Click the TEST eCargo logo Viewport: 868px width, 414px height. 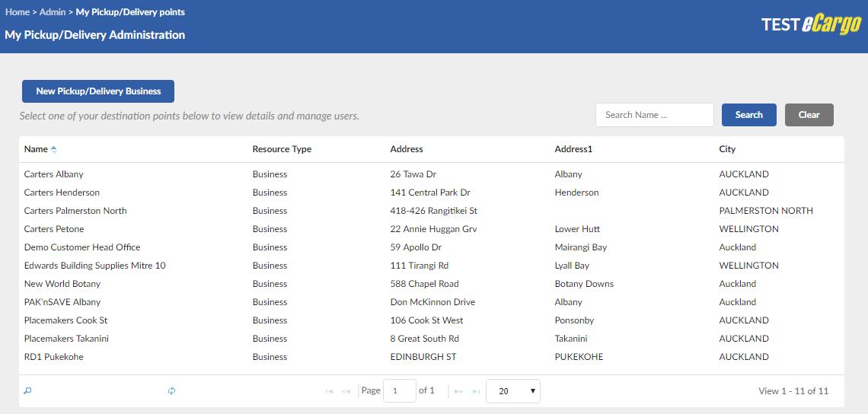[811, 25]
